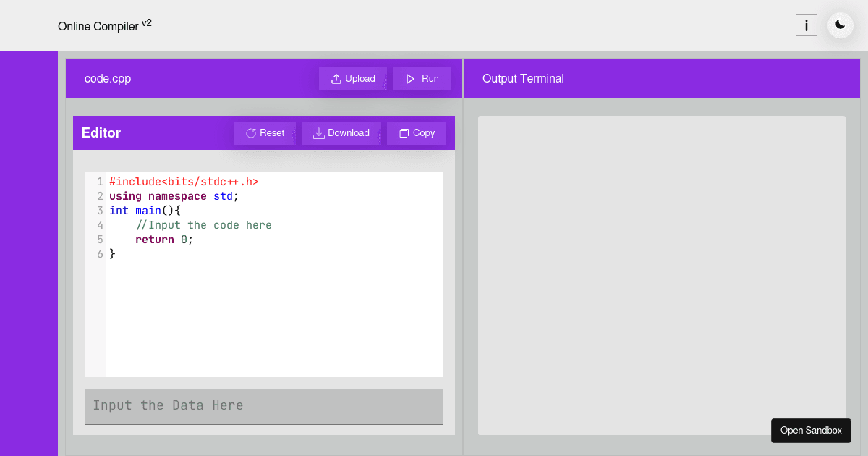This screenshot has height=456, width=868.
Task: Copy the editor code
Action: click(x=417, y=132)
